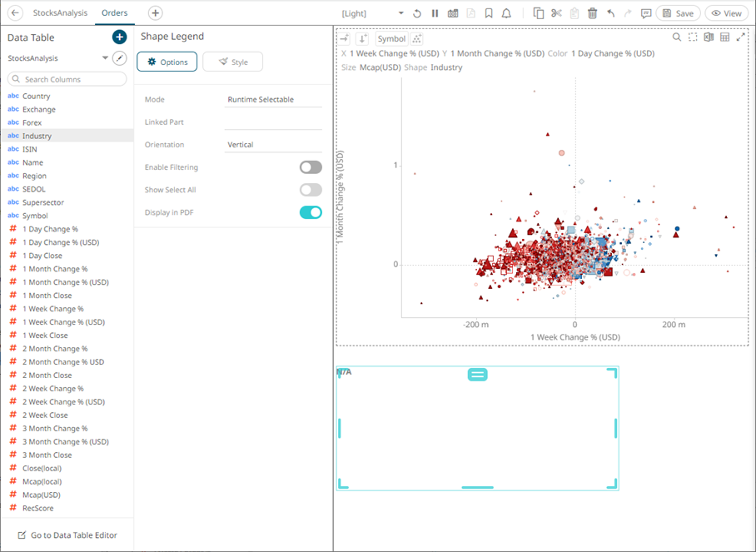Toggle Enable Filtering switch
Image resolution: width=756 pixels, height=552 pixels.
pos(311,167)
